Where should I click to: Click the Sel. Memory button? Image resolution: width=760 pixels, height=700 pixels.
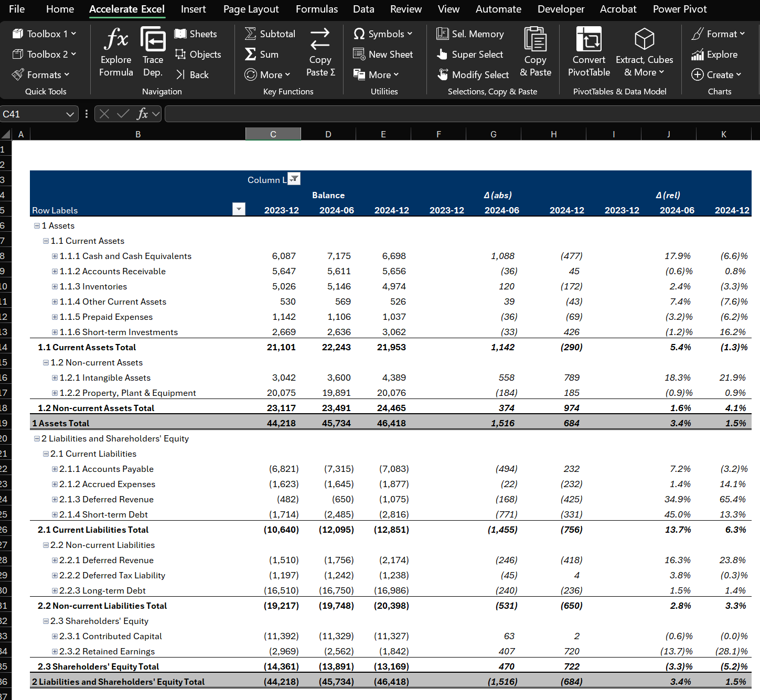click(470, 34)
